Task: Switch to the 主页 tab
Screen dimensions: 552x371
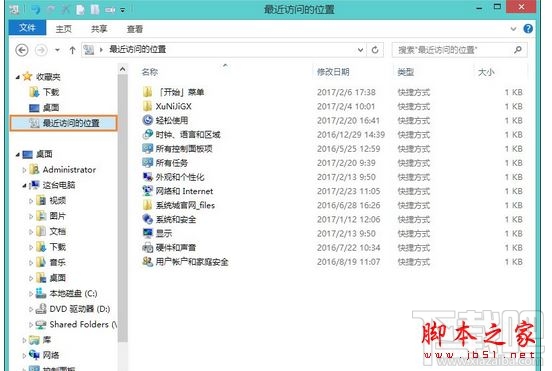Action: [64, 29]
